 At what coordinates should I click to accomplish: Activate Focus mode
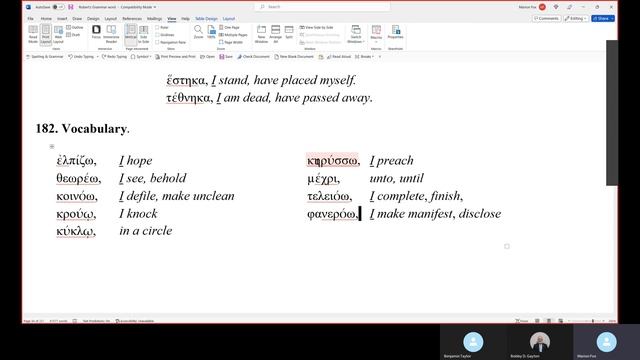point(96,32)
